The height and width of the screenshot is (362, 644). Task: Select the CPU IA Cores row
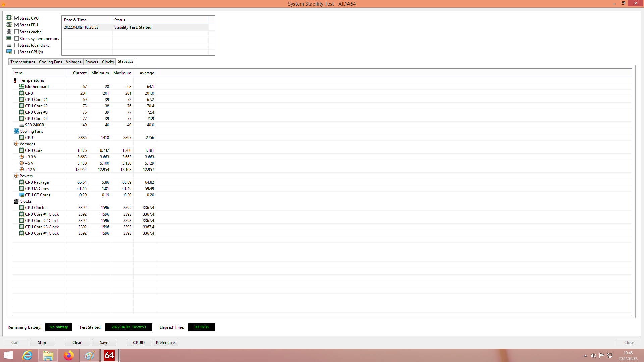coord(84,189)
